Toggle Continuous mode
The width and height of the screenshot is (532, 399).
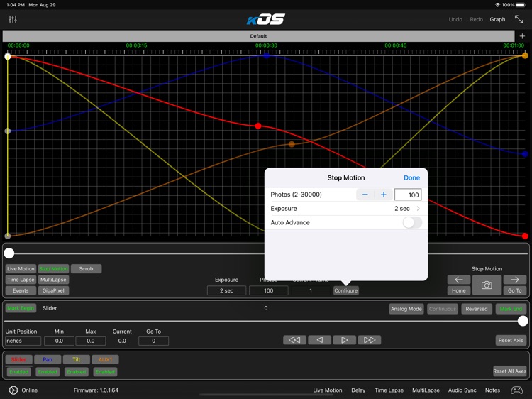click(443, 309)
